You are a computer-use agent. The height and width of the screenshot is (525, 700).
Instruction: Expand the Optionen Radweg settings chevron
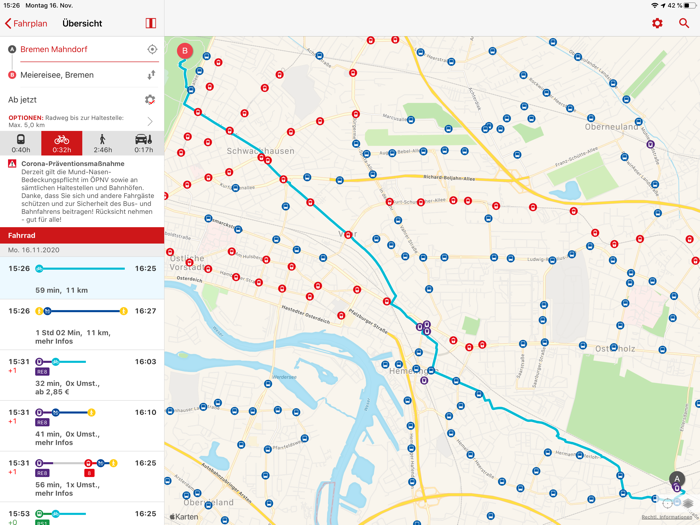tap(150, 121)
